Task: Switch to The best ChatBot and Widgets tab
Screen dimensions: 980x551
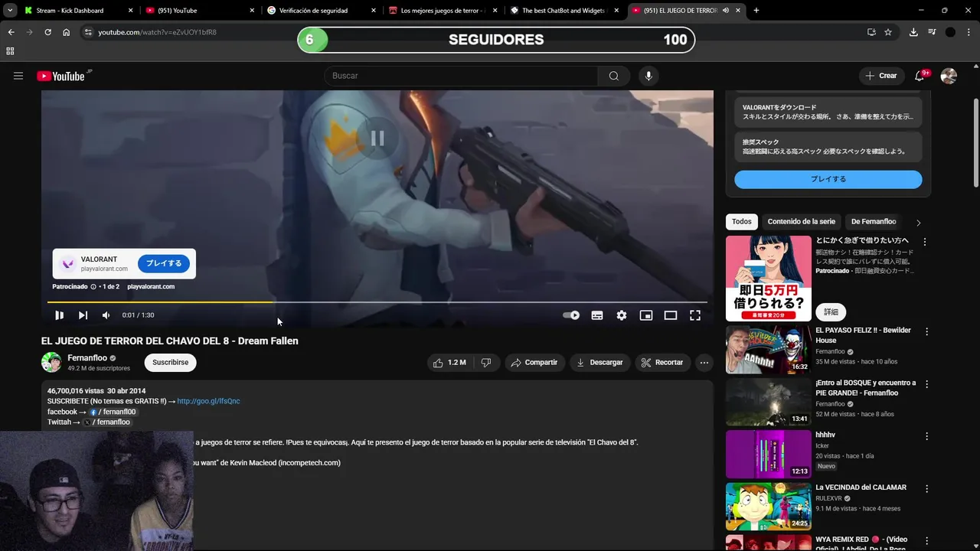Action: pos(564,11)
